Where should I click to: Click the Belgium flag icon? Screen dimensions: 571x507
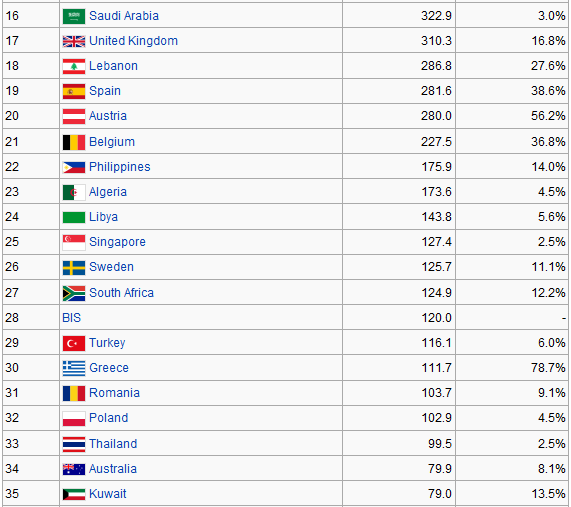click(x=74, y=142)
